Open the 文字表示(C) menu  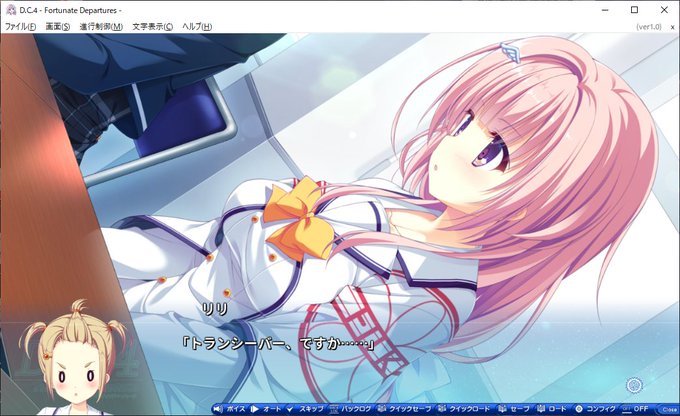click(x=152, y=26)
